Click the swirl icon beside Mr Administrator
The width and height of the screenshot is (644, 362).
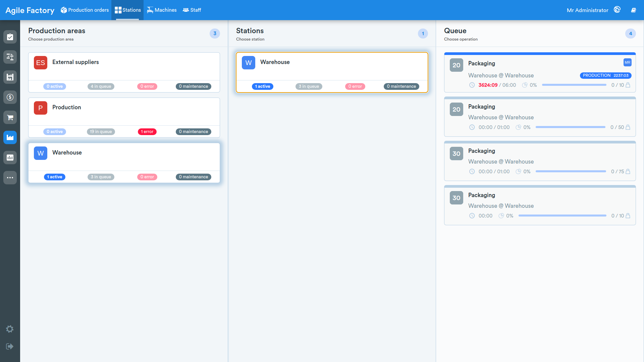617,10
